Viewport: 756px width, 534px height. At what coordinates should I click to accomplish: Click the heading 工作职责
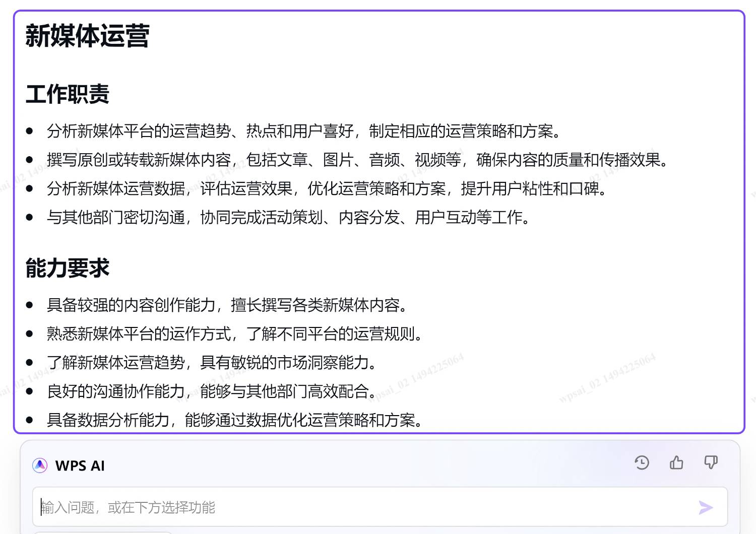pos(68,94)
